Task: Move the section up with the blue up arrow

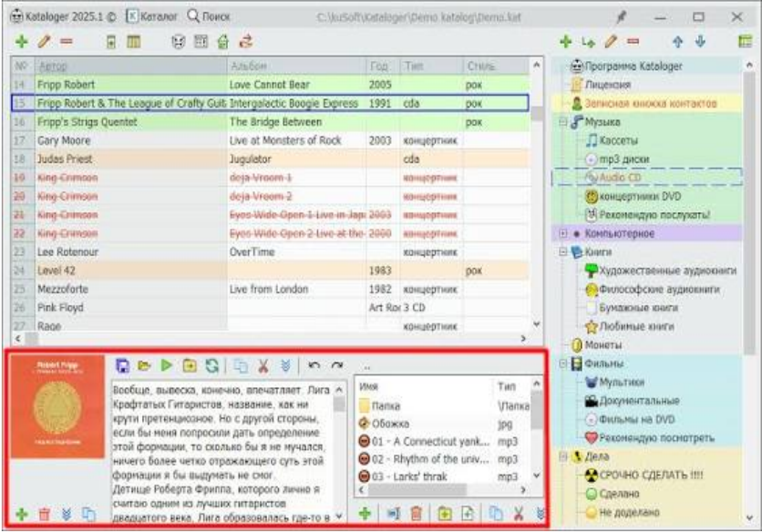Action: [x=677, y=42]
